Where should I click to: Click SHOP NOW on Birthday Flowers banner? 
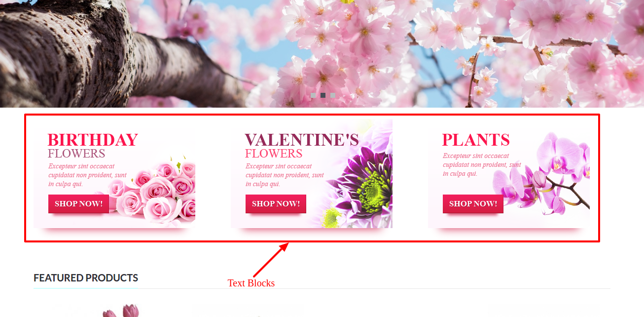tap(78, 204)
